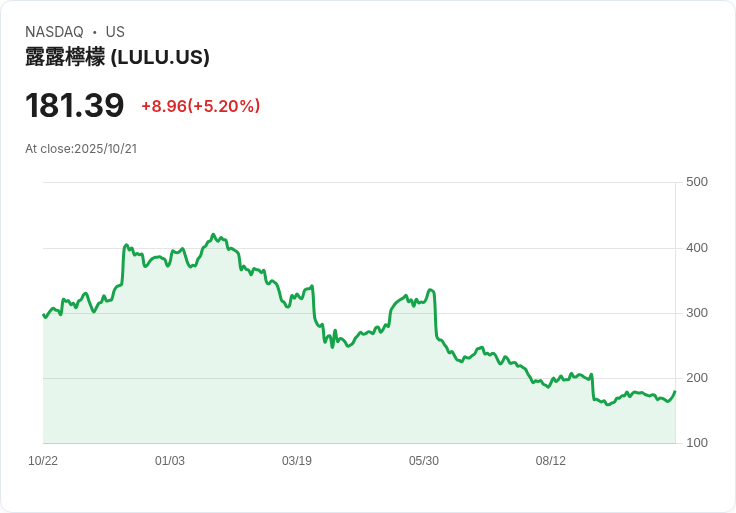
Task: Click the latest point of price line
Action: click(x=675, y=391)
